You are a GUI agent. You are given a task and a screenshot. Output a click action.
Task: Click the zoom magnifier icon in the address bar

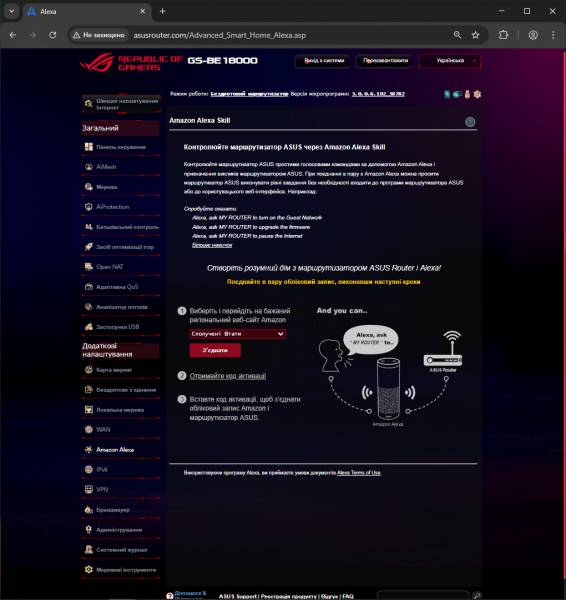[x=457, y=35]
